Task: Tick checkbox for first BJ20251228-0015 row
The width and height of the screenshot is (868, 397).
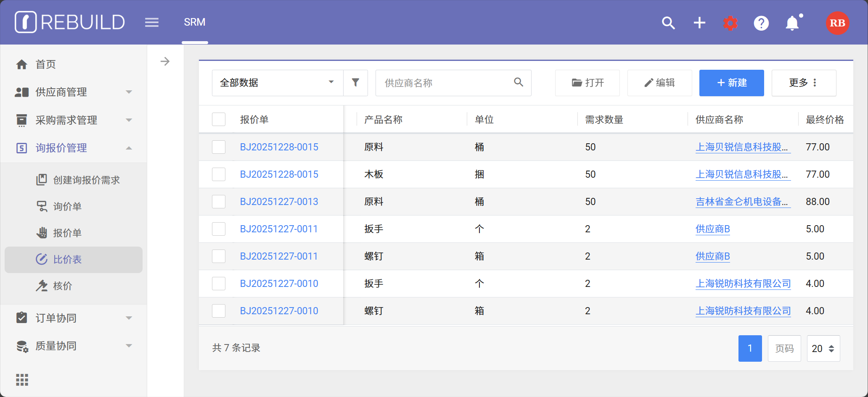Action: [x=219, y=147]
